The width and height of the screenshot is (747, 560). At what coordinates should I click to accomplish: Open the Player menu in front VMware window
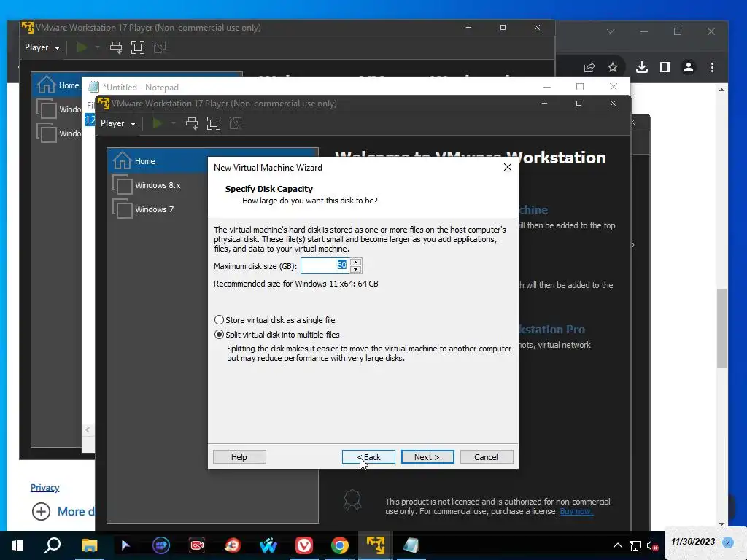[x=118, y=123]
